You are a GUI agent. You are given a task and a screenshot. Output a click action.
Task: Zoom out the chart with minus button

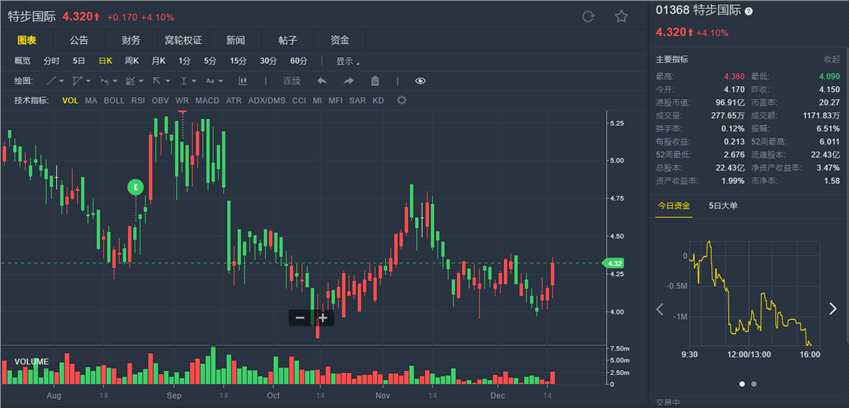point(300,318)
